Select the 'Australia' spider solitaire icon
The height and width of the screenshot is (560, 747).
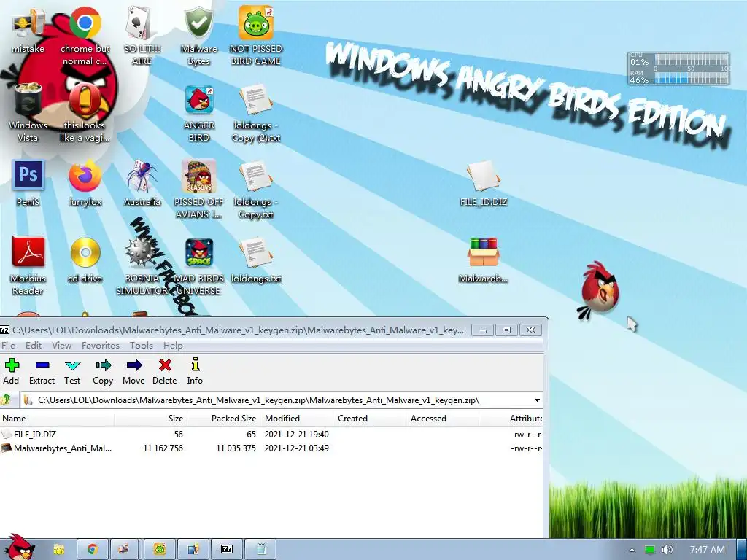(142, 183)
